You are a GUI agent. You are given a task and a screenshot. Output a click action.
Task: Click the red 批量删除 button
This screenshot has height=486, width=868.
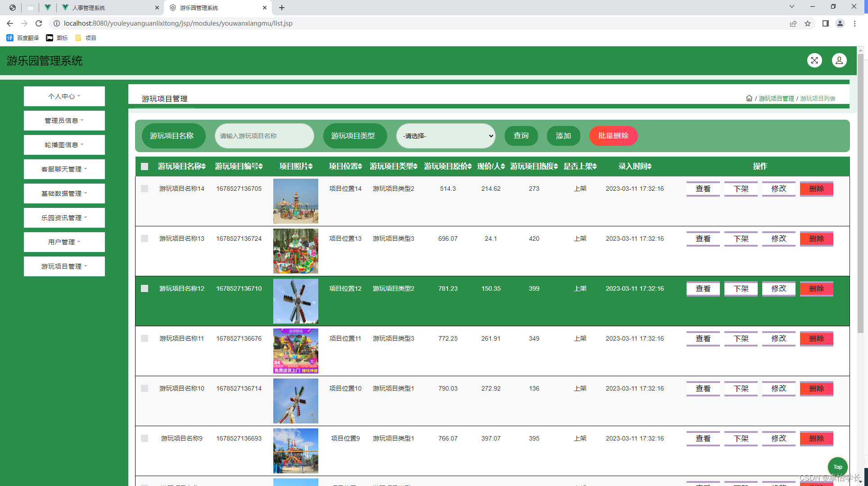pos(613,136)
